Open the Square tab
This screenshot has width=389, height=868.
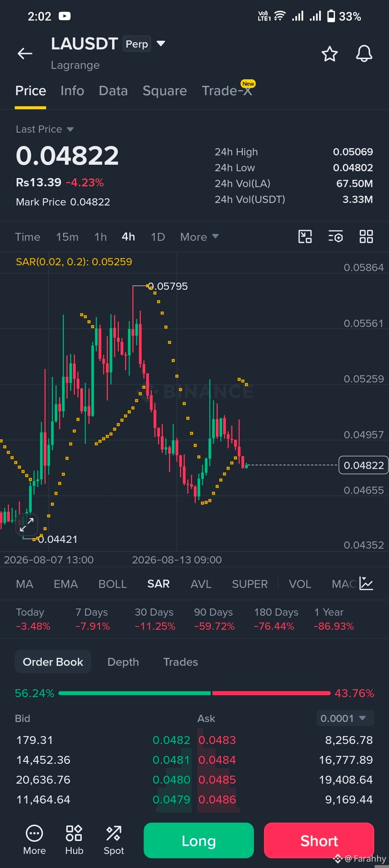pos(165,91)
